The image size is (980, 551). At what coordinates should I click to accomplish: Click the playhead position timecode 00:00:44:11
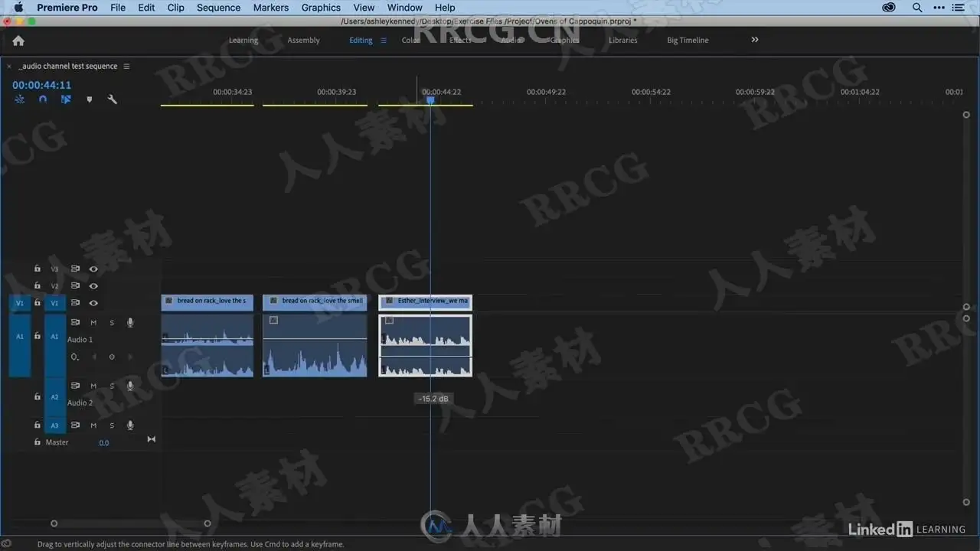41,85
